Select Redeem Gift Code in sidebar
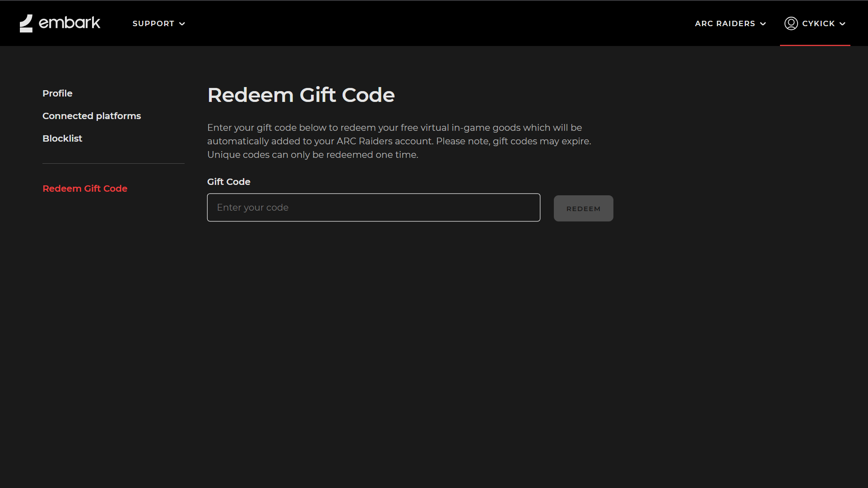Image resolution: width=868 pixels, height=488 pixels. [85, 189]
